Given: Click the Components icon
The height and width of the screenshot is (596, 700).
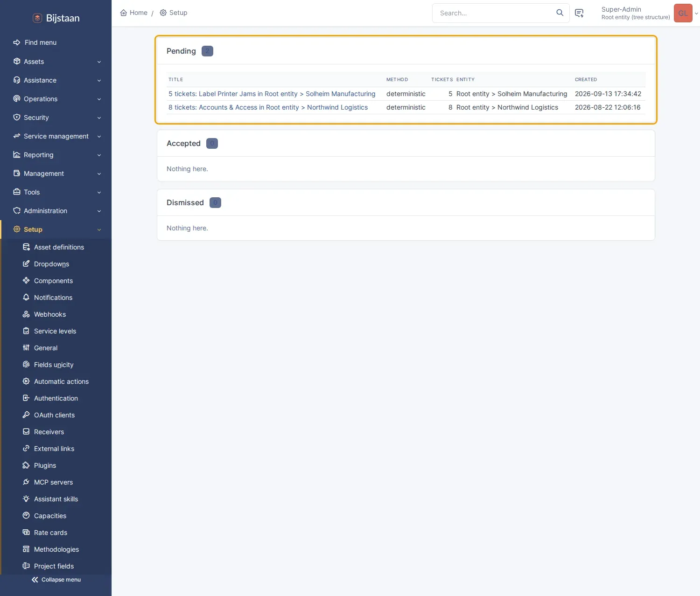Looking at the screenshot, I should pyautogui.click(x=26, y=280).
